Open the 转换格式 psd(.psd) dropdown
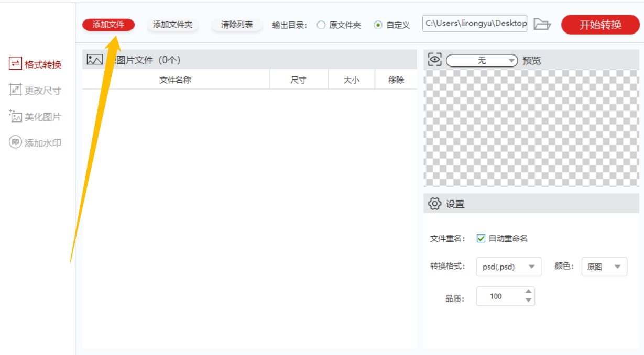The width and height of the screenshot is (644, 355). [509, 267]
